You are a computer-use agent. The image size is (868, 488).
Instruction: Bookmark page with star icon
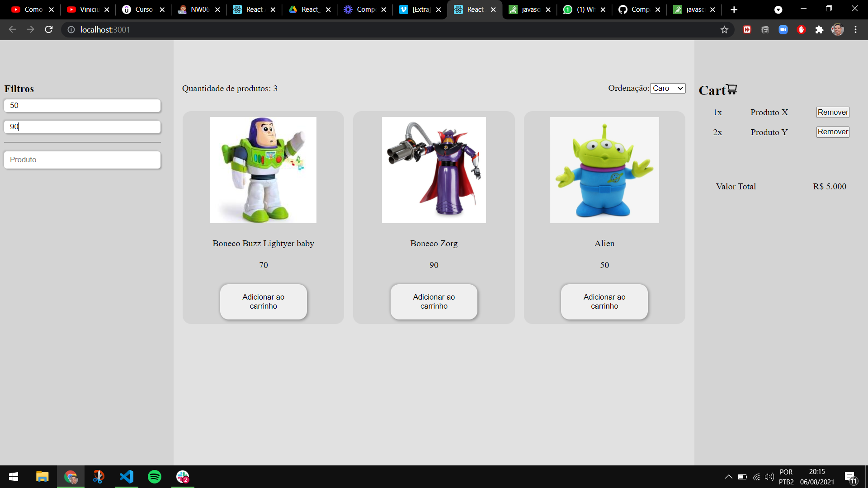pos(724,30)
